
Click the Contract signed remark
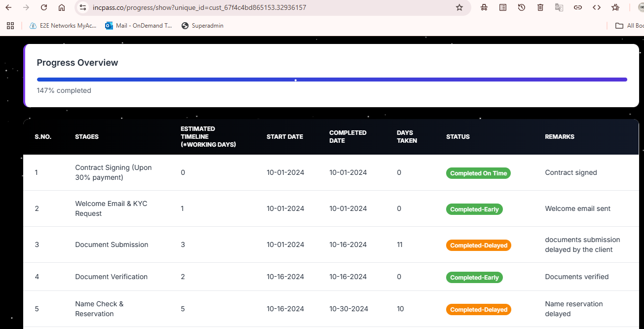[571, 172]
